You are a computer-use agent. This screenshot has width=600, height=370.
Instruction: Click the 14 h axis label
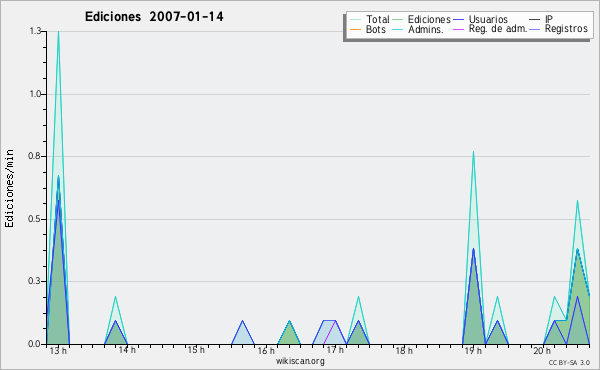pyautogui.click(x=127, y=350)
